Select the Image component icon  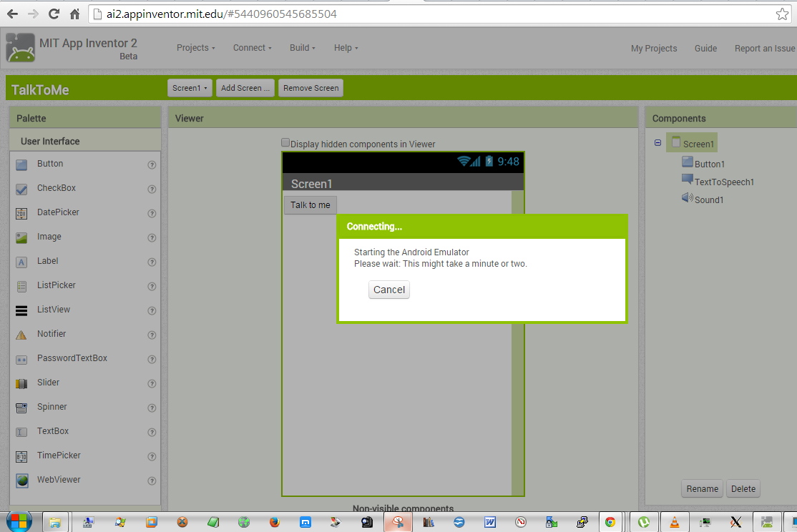[21, 238]
